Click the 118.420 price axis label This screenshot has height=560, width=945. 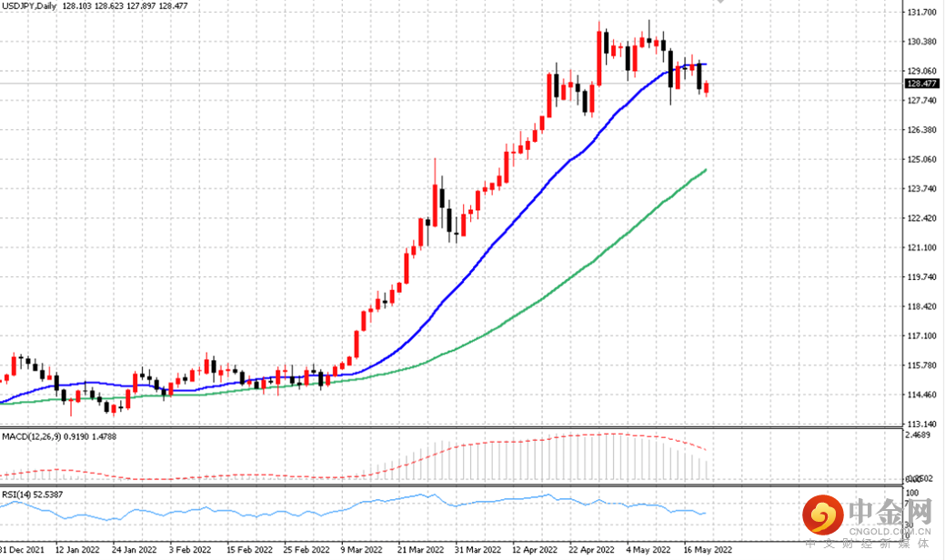[922, 307]
